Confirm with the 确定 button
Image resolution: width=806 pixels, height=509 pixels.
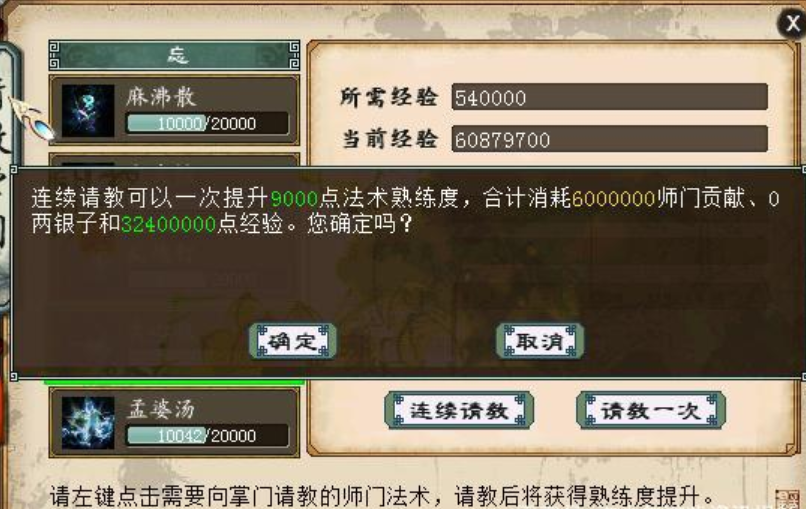(x=292, y=341)
